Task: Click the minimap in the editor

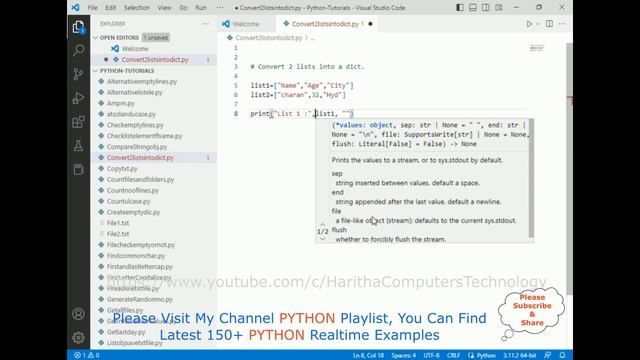Action: 537,49
